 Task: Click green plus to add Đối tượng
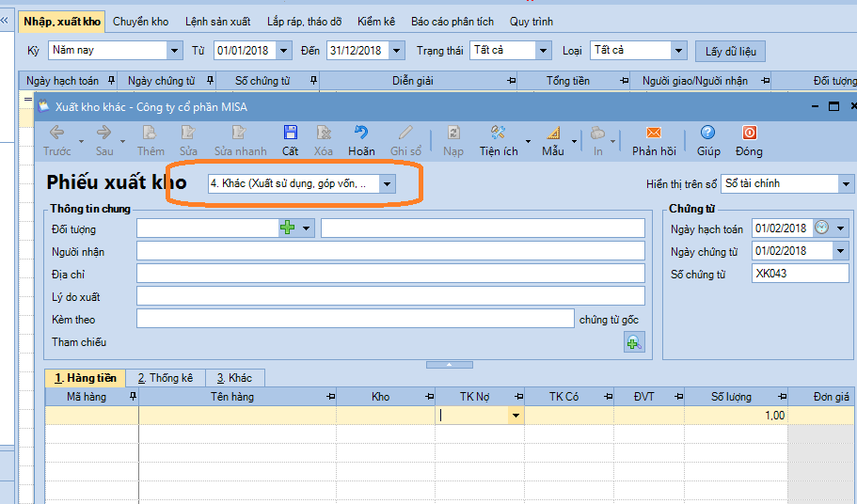click(288, 228)
